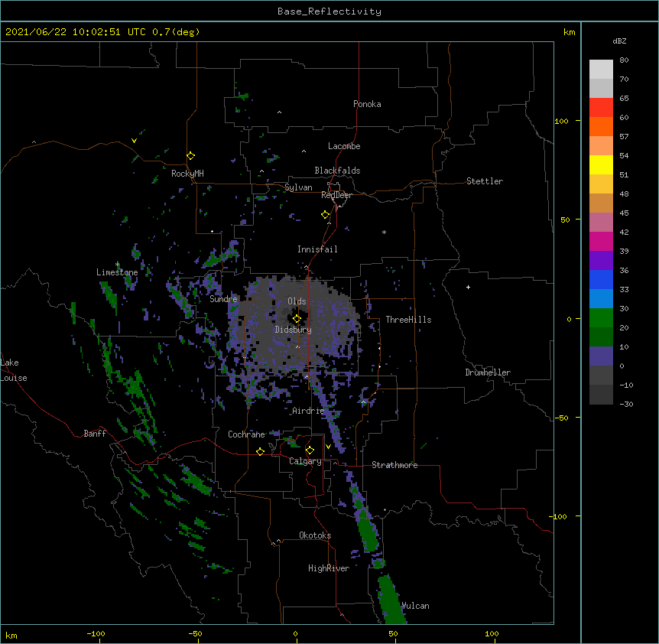Click the dBZ legend heading
The width and height of the screenshot is (659, 644).
(x=619, y=41)
